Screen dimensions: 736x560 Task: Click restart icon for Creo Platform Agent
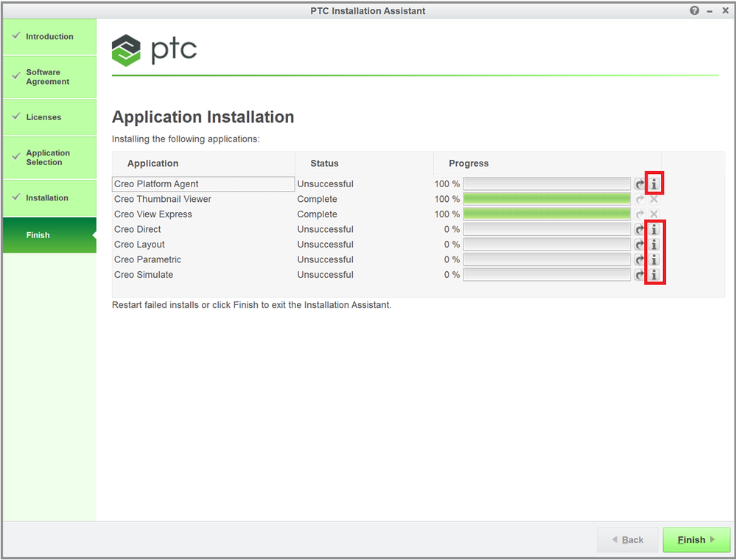tap(639, 184)
